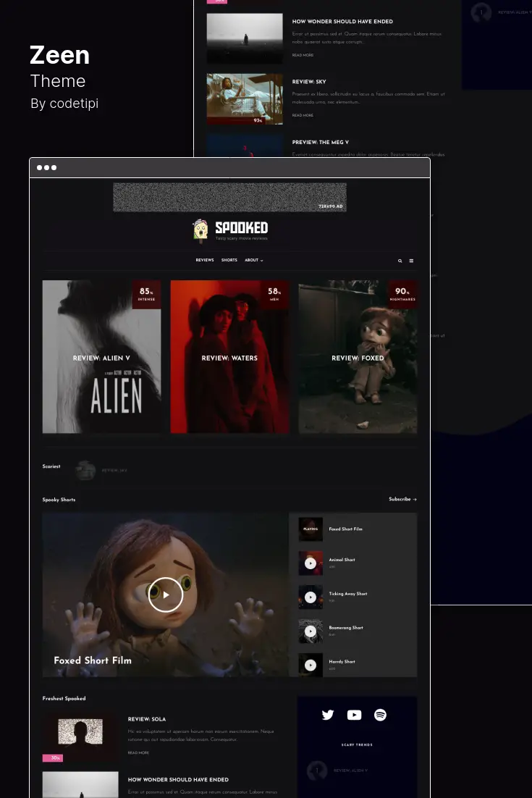Open the Spotify social icon
The height and width of the screenshot is (798, 532).
tap(381, 715)
